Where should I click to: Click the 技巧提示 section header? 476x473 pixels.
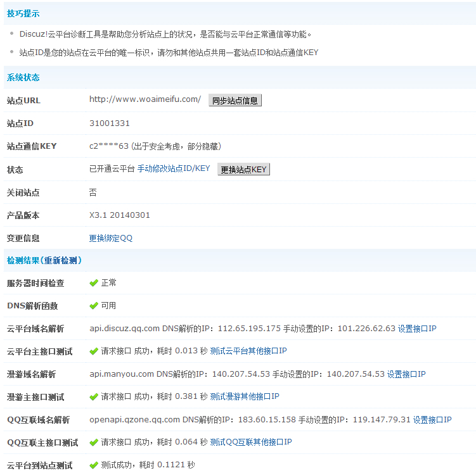pyautogui.click(x=23, y=14)
